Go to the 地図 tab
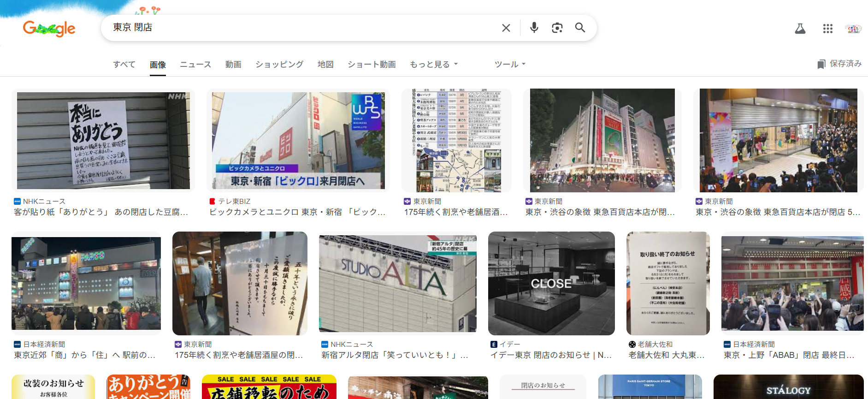The image size is (868, 399). pos(325,64)
